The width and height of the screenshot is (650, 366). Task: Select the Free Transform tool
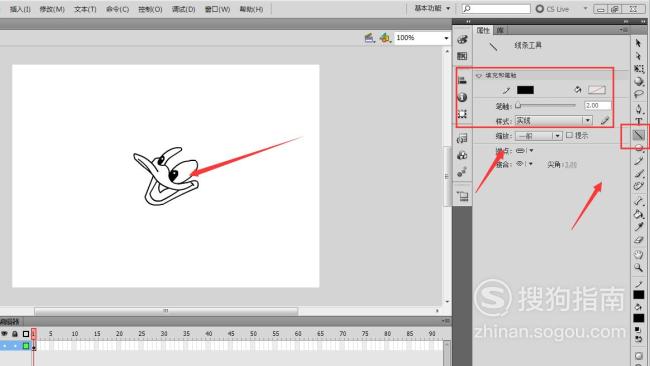[x=638, y=69]
